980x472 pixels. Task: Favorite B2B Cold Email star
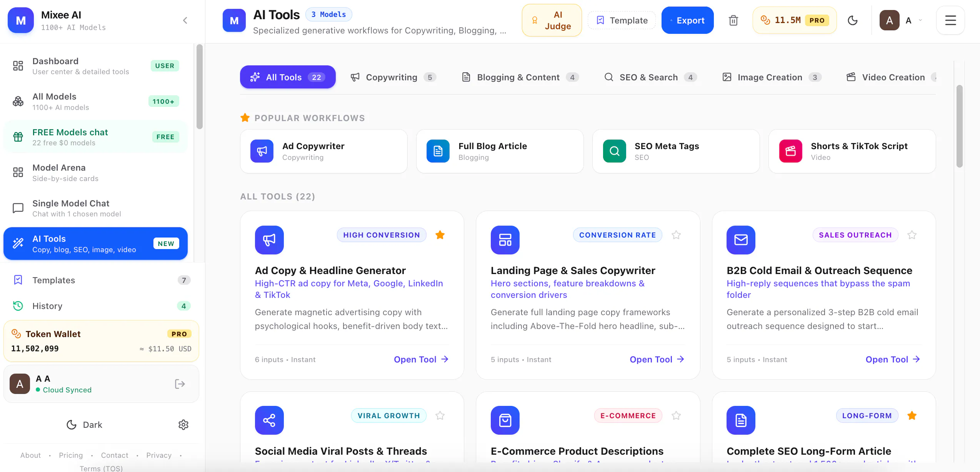912,235
